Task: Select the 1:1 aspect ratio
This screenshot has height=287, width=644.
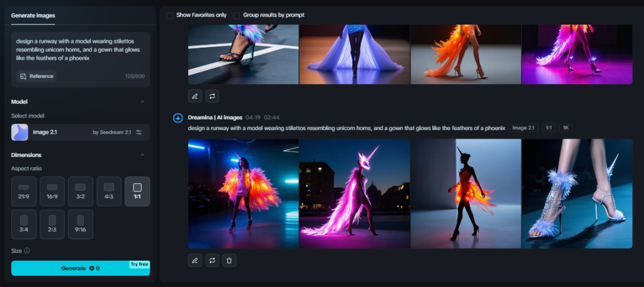Action: tap(137, 191)
